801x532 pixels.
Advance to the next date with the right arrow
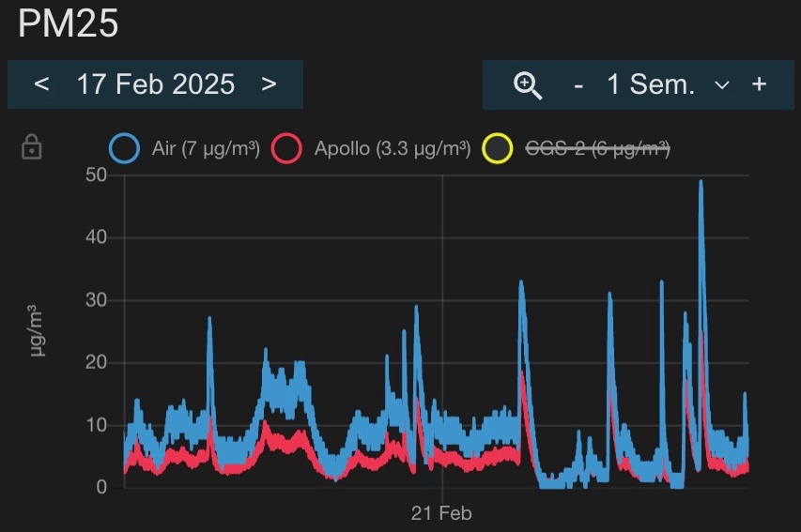tap(269, 84)
